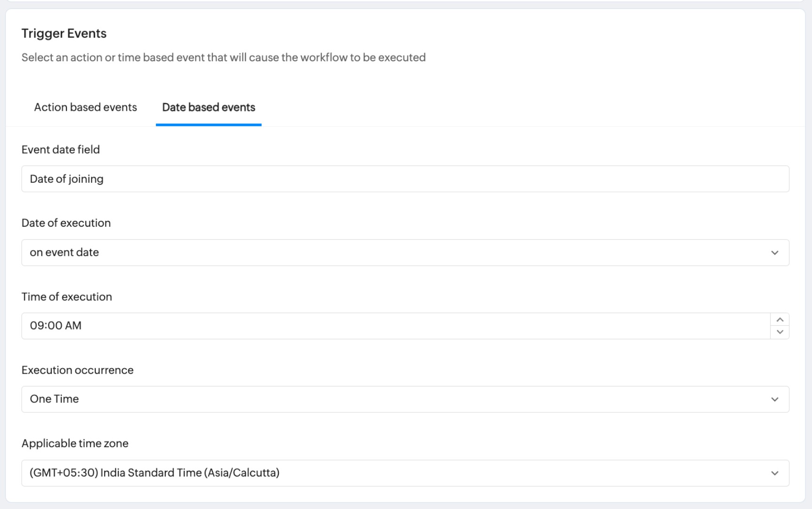Click the Date of joining input field

405,179
